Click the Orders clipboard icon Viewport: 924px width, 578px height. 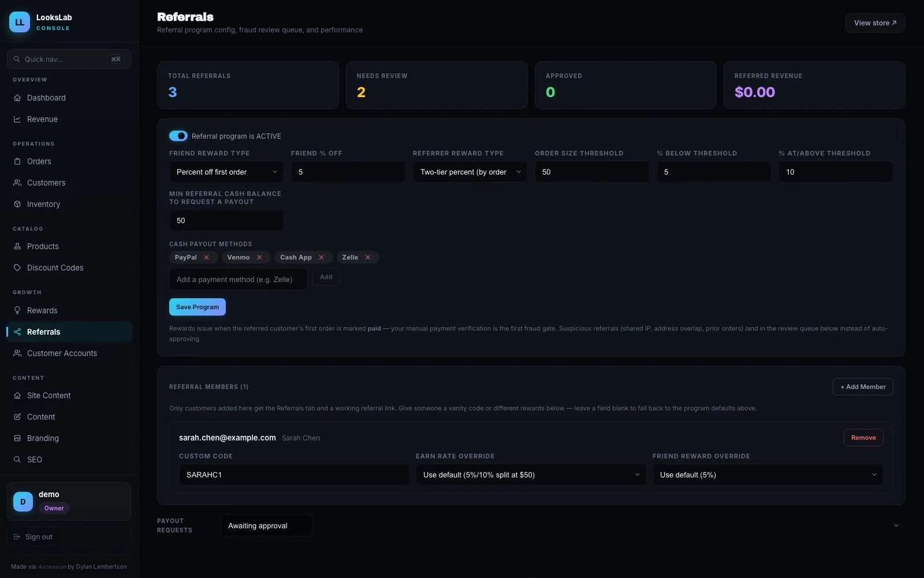point(17,161)
